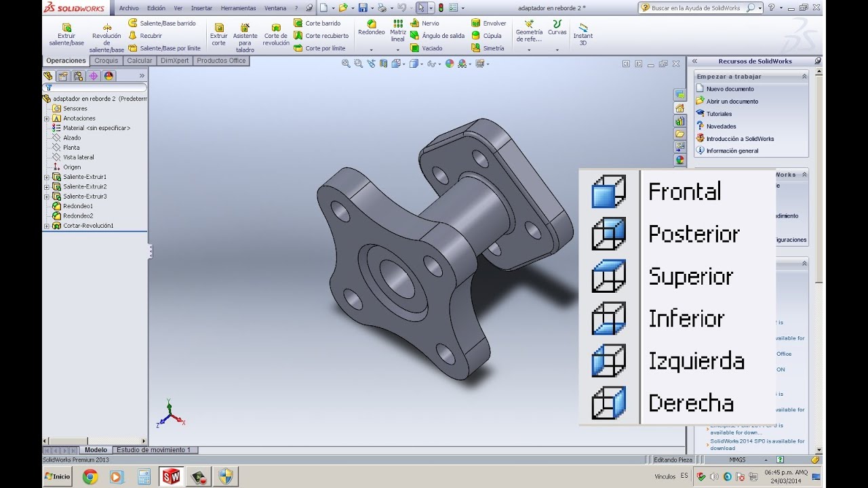The image size is (868, 488).
Task: Open Archivo menu
Action: pyautogui.click(x=129, y=8)
